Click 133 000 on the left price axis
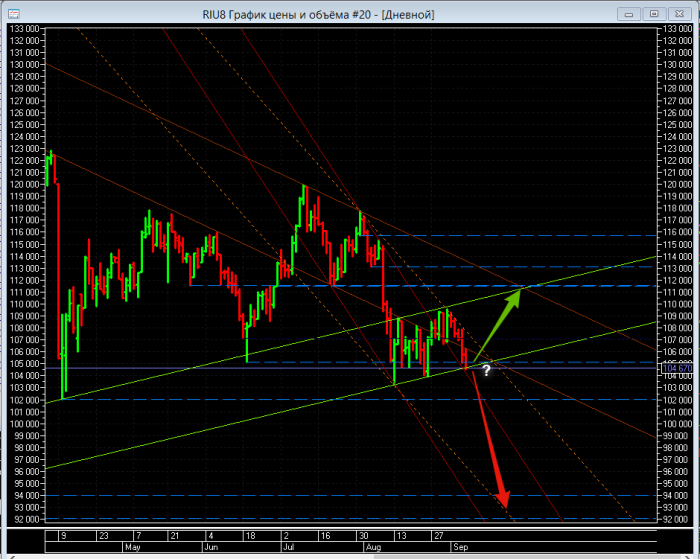The height and width of the screenshot is (559, 700). (22, 28)
